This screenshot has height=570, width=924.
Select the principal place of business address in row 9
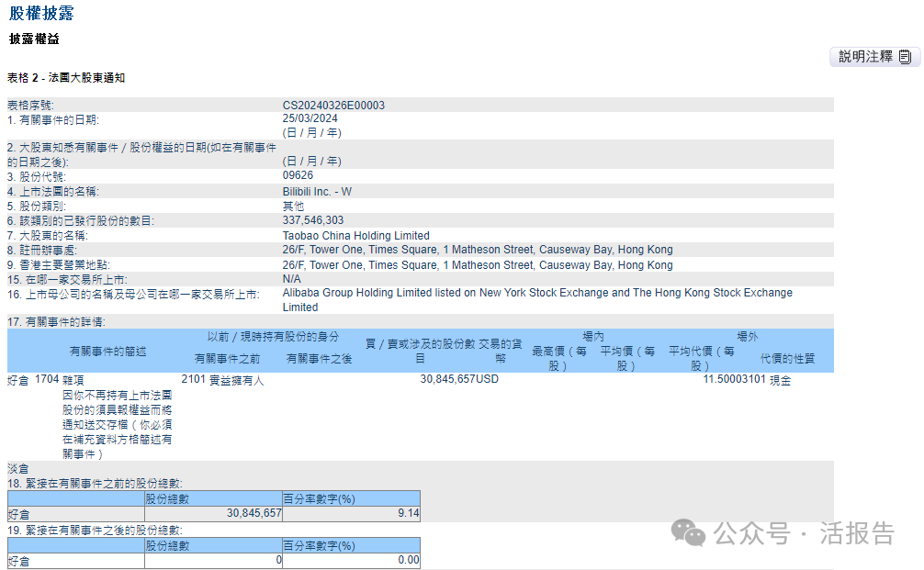click(x=478, y=265)
